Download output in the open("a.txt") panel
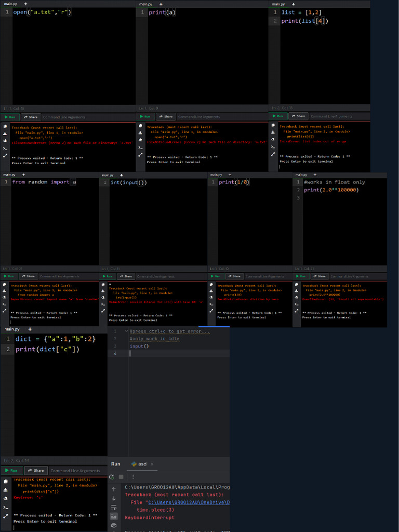Screen dimensions: 399x532 click(x=5, y=134)
